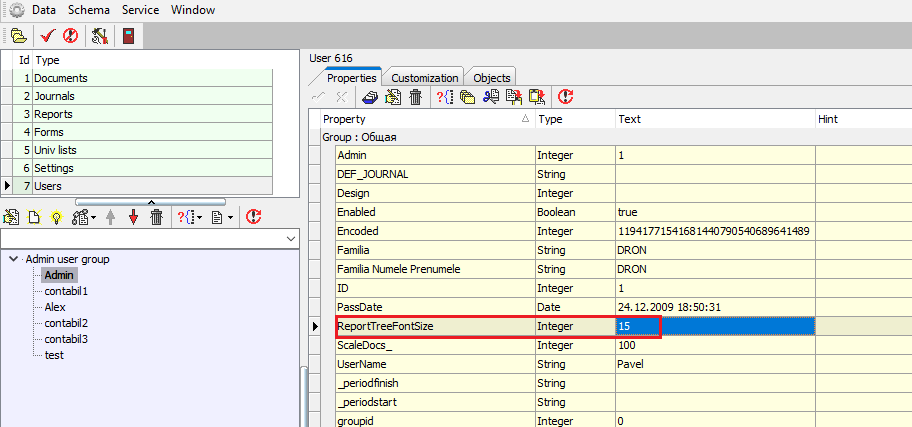The height and width of the screenshot is (427, 912).
Task: Select the Properties tab
Action: [x=351, y=78]
